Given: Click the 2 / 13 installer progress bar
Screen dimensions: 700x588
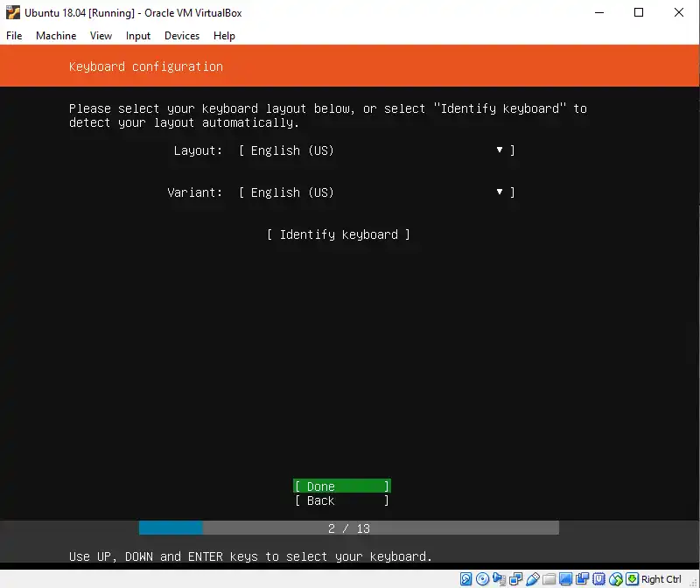Looking at the screenshot, I should tap(348, 528).
